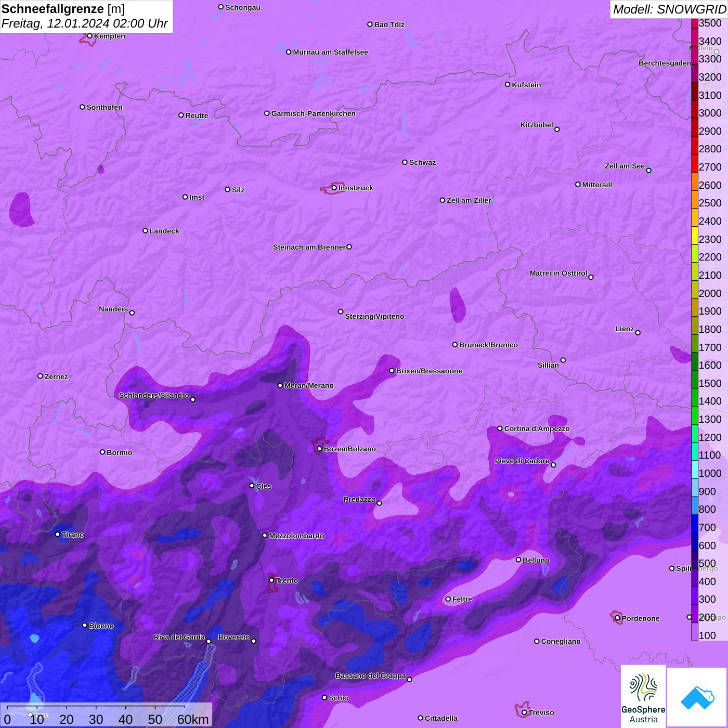Select the Cortina d'Ampezzo label
Screen dimensions: 728x728
[x=537, y=428]
